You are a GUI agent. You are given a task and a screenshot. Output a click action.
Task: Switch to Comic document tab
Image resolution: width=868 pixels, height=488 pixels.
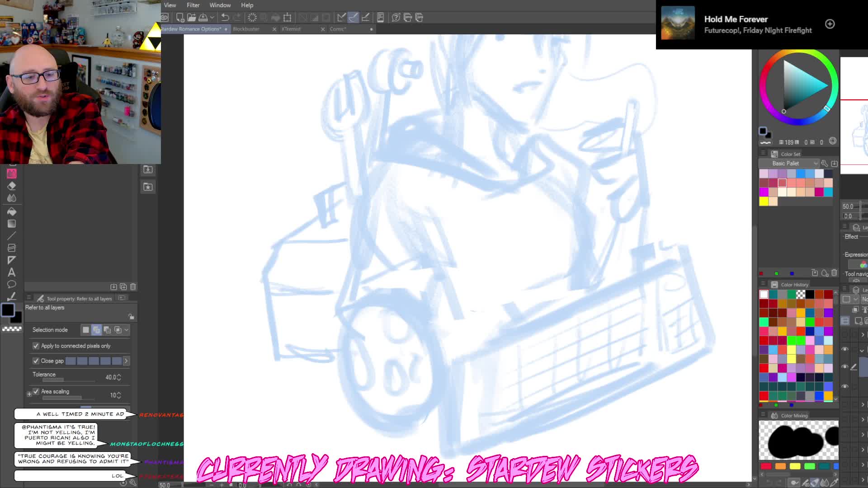(x=338, y=29)
